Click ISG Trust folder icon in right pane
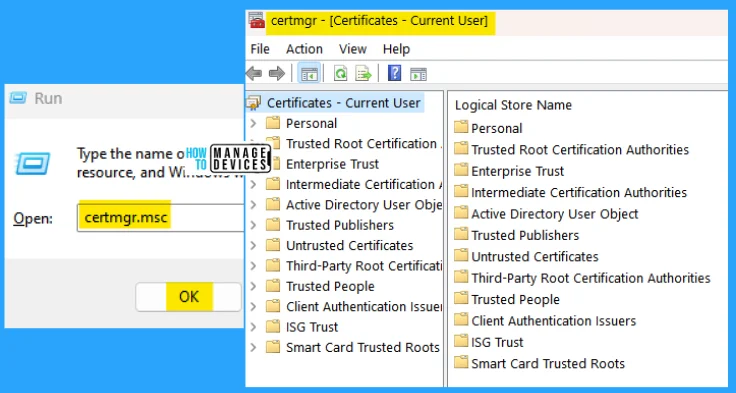Viewport: 736px width, 393px height. [461, 341]
